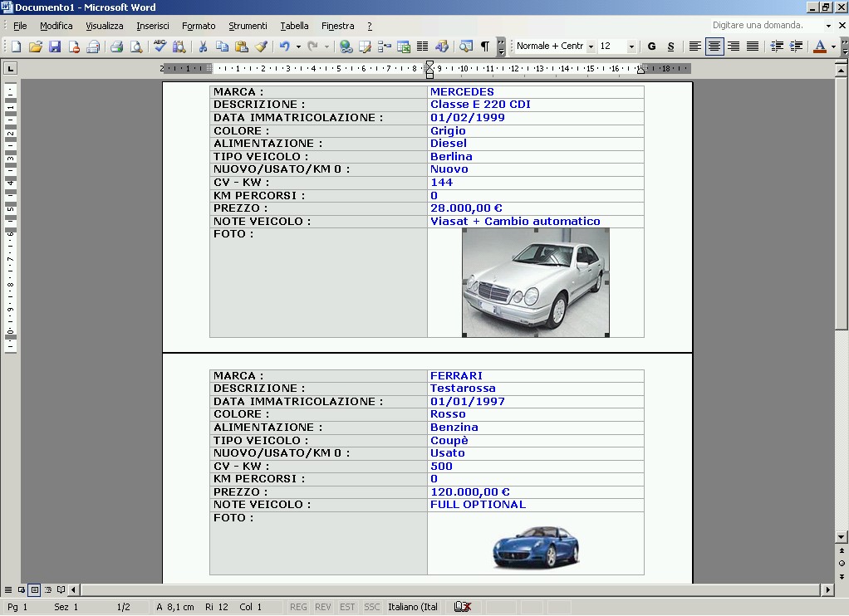Insert a table

click(x=385, y=46)
